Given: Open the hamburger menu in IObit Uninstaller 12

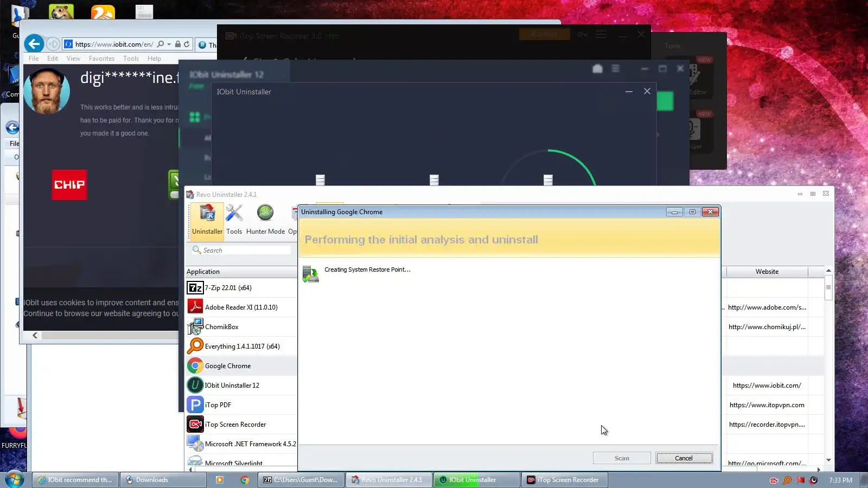Looking at the screenshot, I should tap(615, 69).
